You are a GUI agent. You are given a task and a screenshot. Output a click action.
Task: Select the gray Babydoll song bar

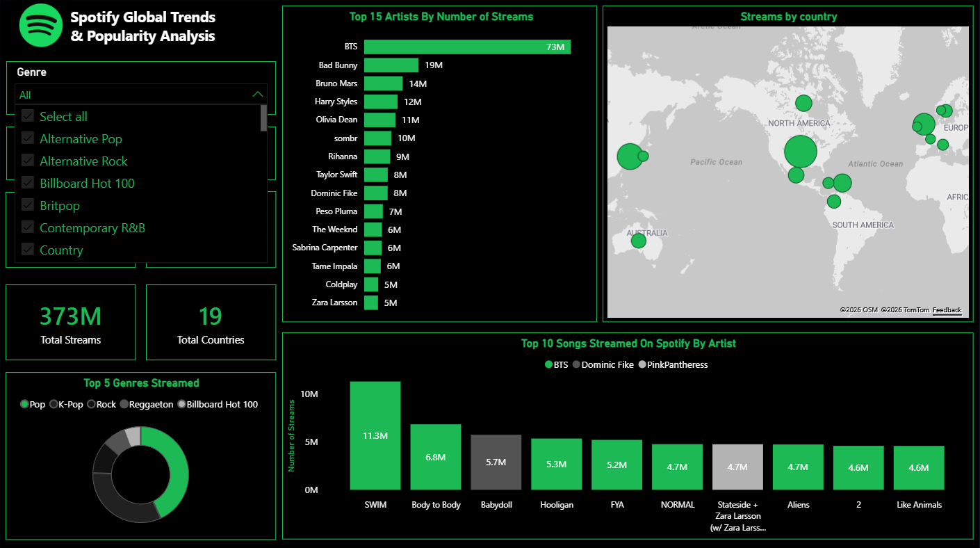(496, 462)
